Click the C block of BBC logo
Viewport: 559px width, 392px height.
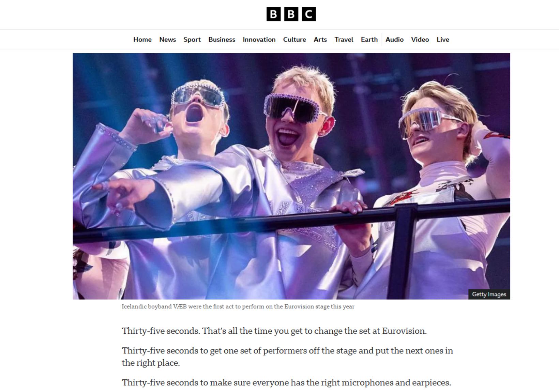[309, 14]
